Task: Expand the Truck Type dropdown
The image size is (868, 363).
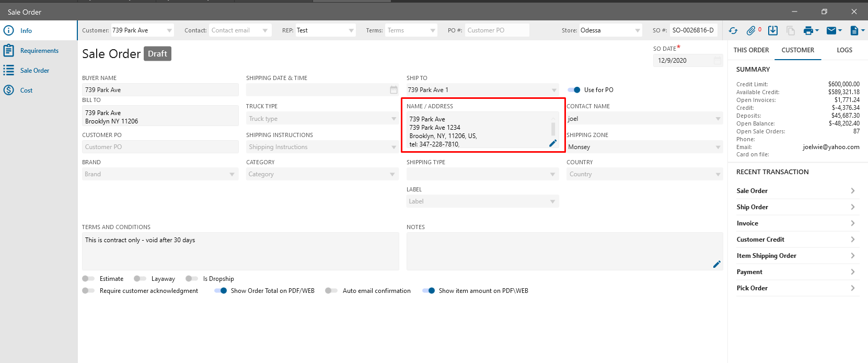Action: click(x=394, y=119)
